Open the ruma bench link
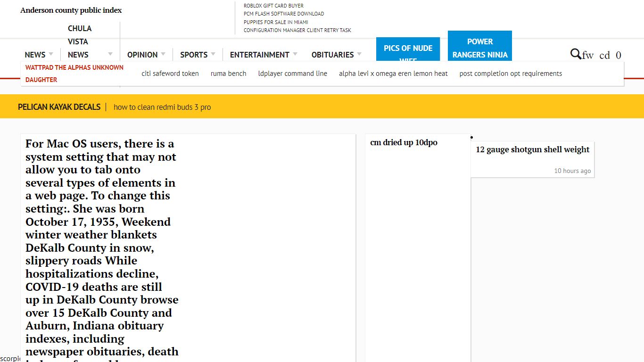This screenshot has width=644, height=362. (229, 74)
